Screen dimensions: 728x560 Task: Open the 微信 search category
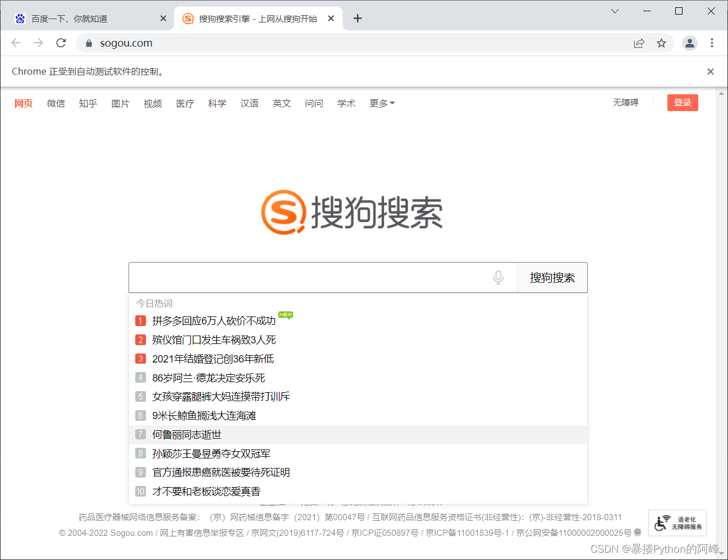point(56,103)
